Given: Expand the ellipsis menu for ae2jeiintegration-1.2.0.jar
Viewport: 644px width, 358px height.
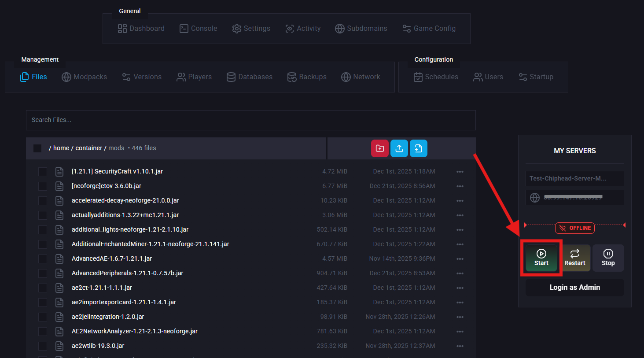Looking at the screenshot, I should pyautogui.click(x=460, y=317).
